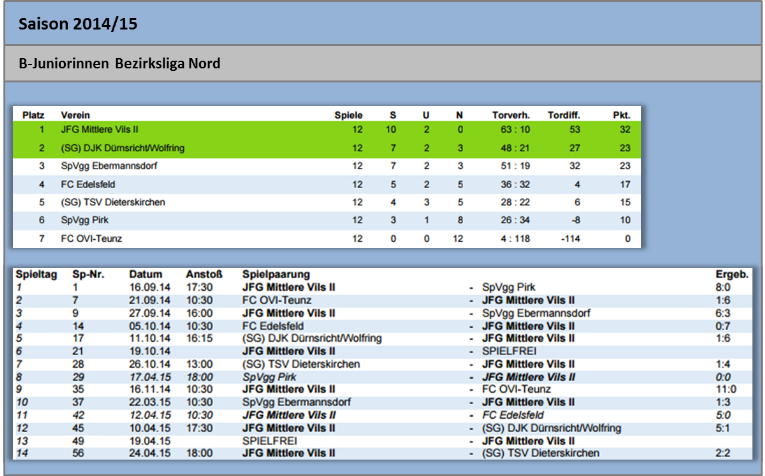Click points value '32' for first place

point(625,129)
